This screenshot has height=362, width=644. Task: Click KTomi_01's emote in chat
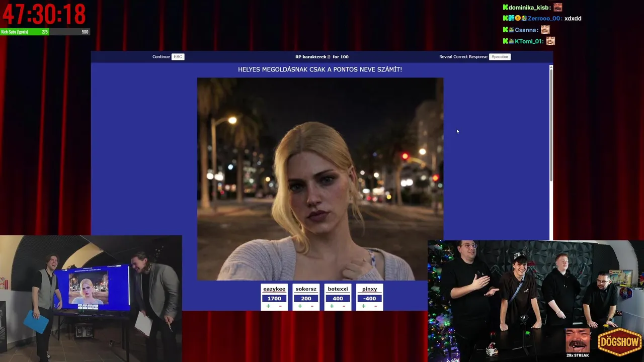(x=550, y=41)
